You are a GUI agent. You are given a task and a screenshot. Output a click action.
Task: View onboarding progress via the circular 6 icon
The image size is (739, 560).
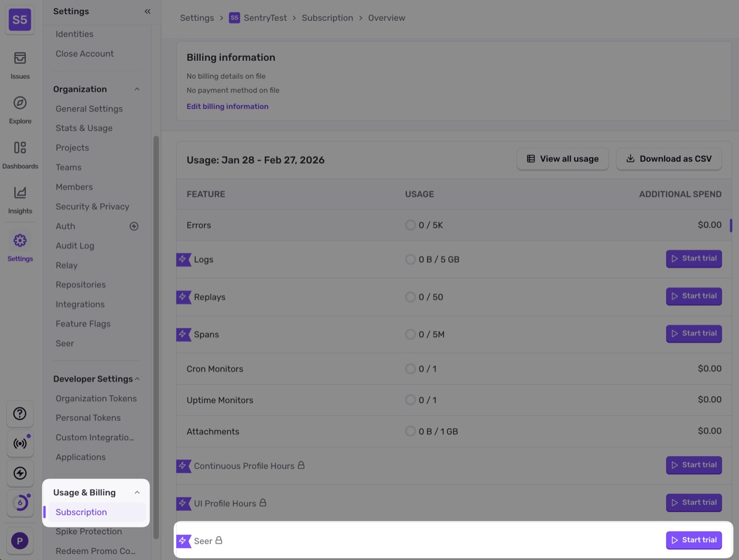(20, 503)
